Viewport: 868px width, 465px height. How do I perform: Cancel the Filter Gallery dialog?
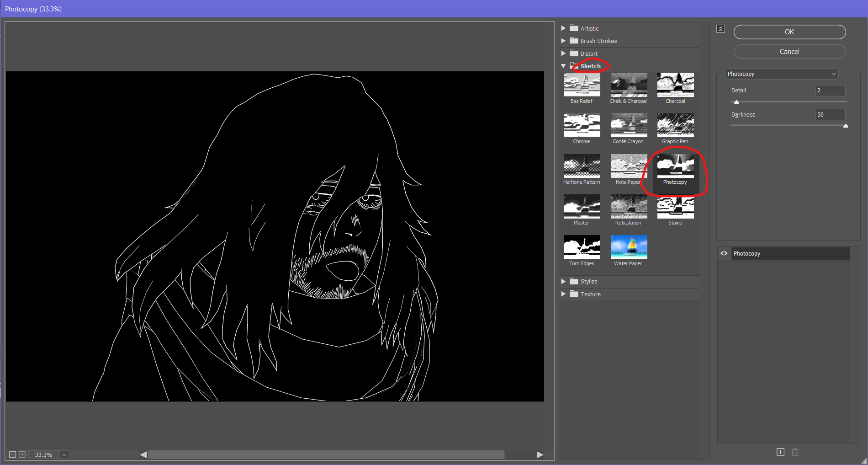pyautogui.click(x=789, y=52)
